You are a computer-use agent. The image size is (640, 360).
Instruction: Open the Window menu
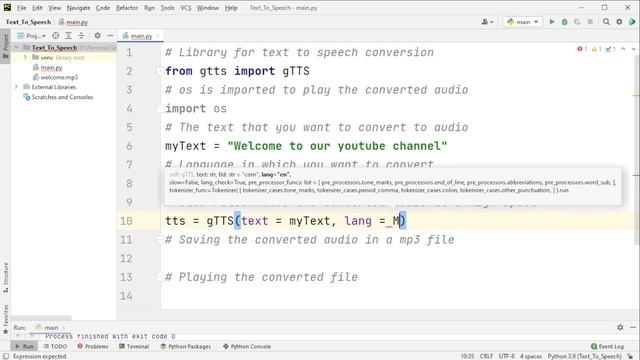[208, 8]
